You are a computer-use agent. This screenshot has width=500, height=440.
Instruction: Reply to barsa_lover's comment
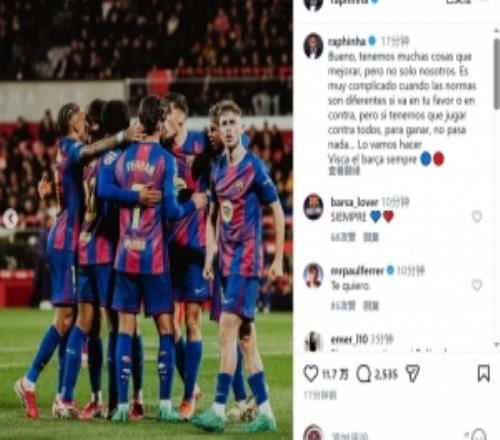pos(371,237)
